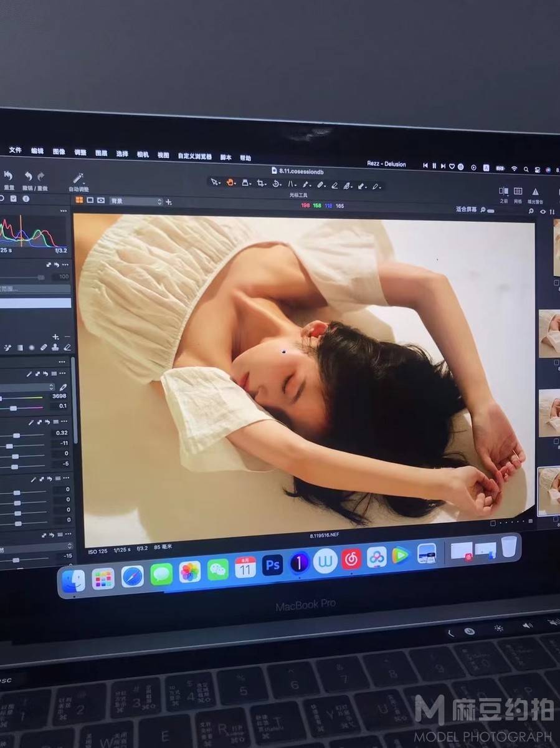Select the layer eraser tool icon
560x748 pixels.
click(x=67, y=348)
